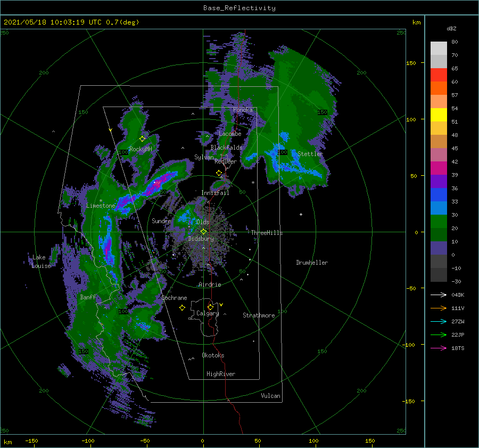Click the Drumheller city label

click(x=312, y=263)
